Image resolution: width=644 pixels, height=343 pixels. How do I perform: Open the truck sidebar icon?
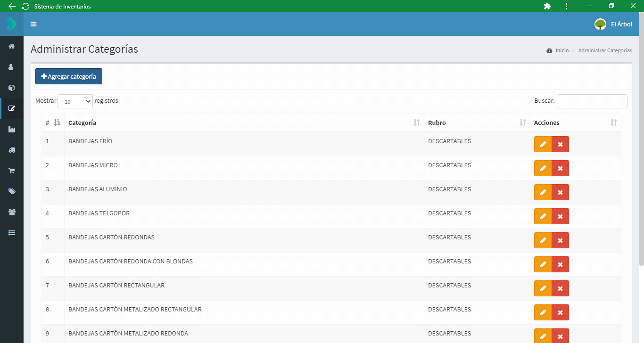tap(12, 150)
